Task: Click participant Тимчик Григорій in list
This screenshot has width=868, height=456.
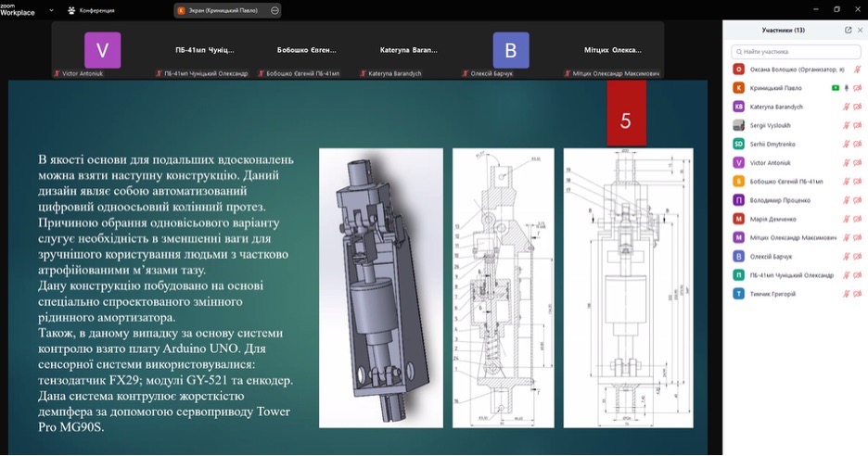Action: 772,294
